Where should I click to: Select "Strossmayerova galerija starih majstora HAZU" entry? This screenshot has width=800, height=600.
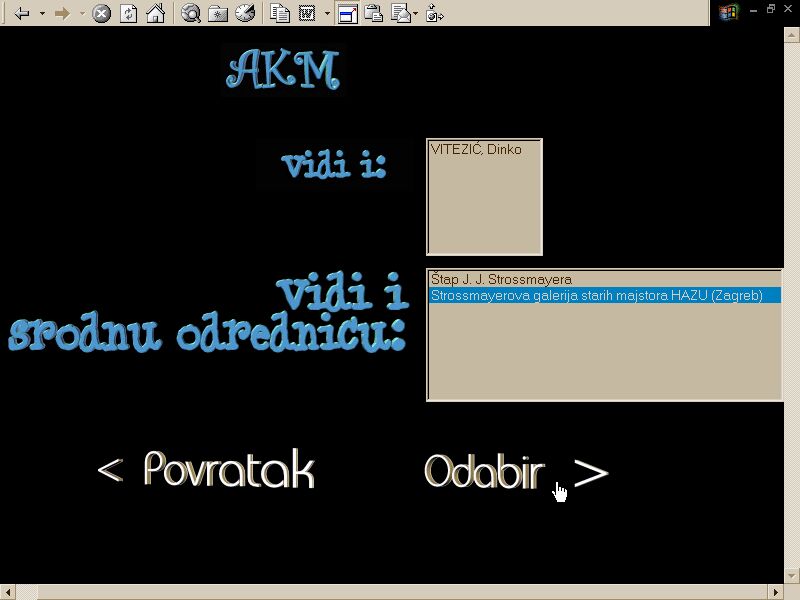pyautogui.click(x=596, y=296)
